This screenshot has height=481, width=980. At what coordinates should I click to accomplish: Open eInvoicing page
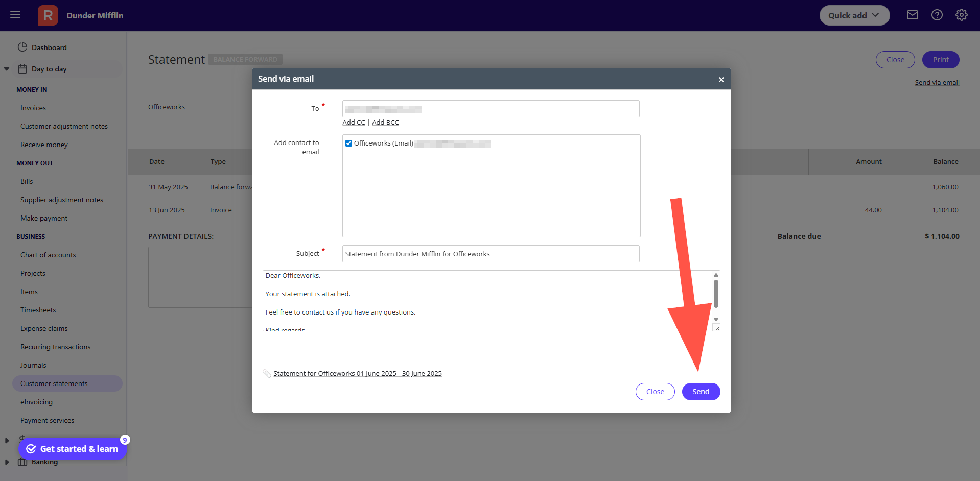coord(36,402)
